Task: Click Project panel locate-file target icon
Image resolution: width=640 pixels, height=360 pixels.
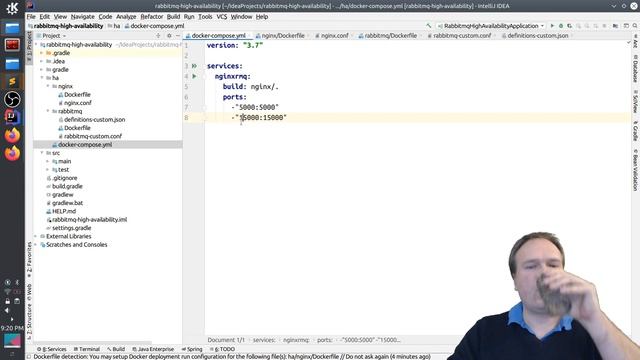Action: point(158,36)
